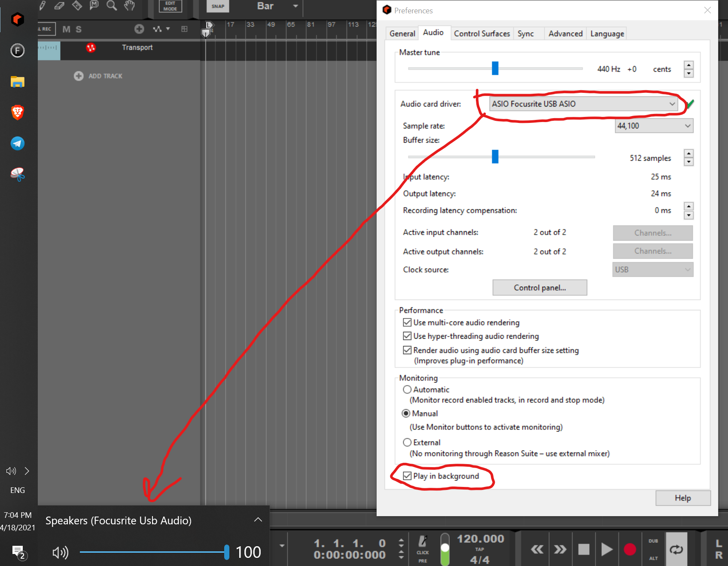Viewport: 728px width, 566px height.
Task: Click the Buffer size samples stepper
Action: click(x=689, y=158)
